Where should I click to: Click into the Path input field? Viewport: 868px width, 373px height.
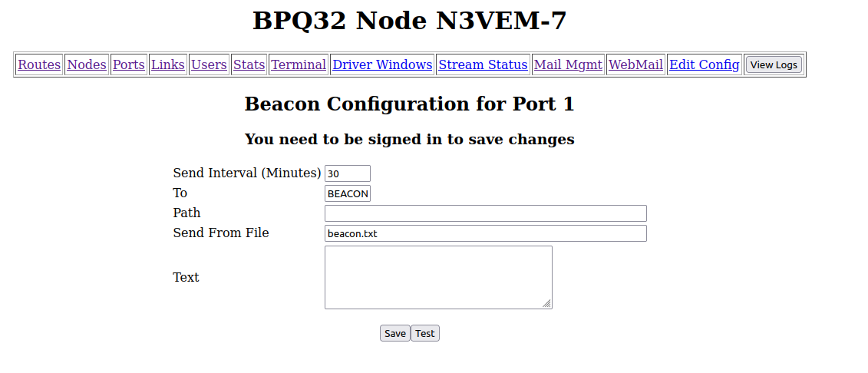pyautogui.click(x=485, y=213)
